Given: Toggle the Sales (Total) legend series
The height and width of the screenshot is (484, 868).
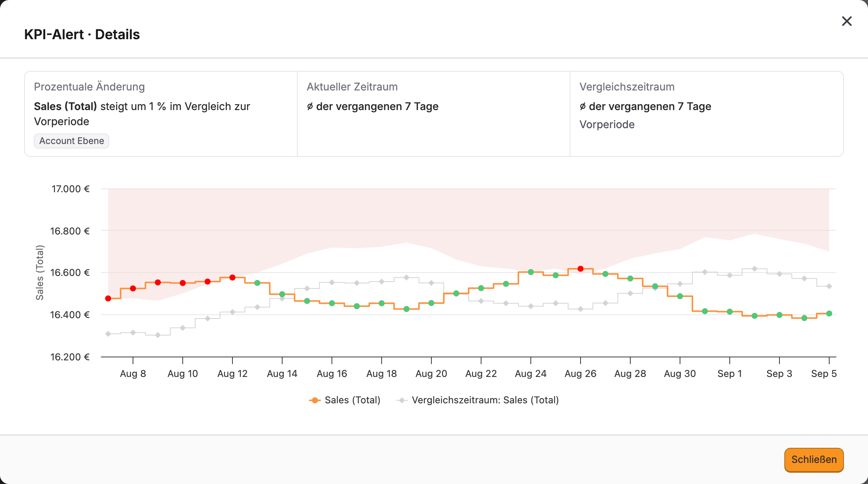Looking at the screenshot, I should click(x=345, y=400).
